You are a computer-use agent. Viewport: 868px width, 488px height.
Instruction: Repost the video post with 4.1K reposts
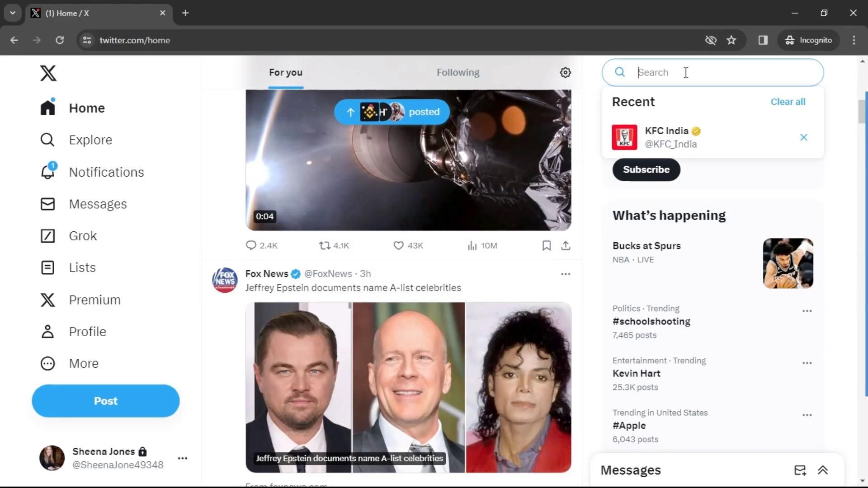324,245
